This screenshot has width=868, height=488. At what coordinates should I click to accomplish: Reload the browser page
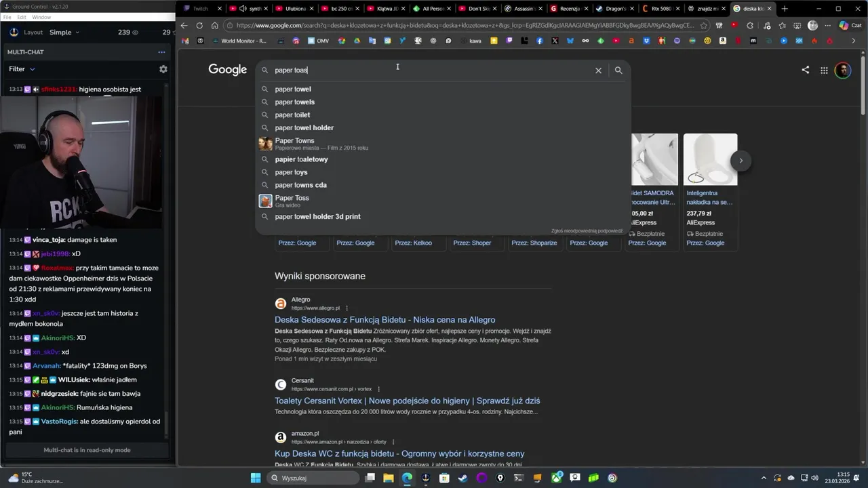[x=199, y=26]
